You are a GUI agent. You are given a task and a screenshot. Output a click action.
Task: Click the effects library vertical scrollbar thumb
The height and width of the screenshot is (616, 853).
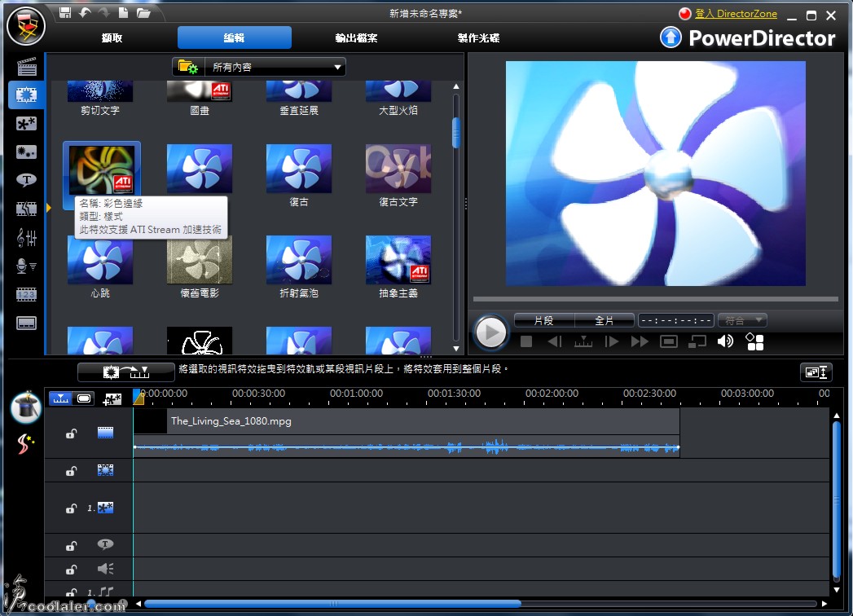[x=456, y=132]
